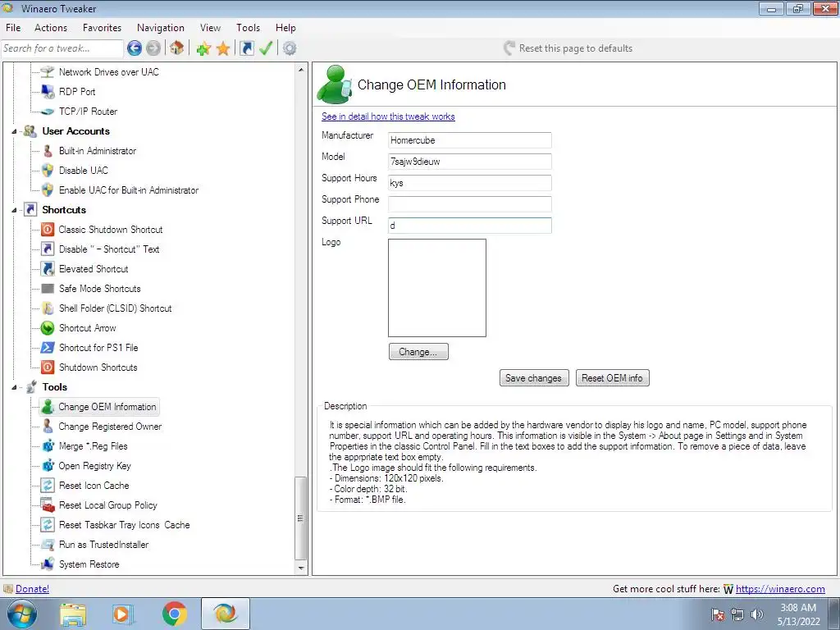Image resolution: width=840 pixels, height=630 pixels.
Task: Collapse the Shortcuts tree group
Action: point(15,210)
